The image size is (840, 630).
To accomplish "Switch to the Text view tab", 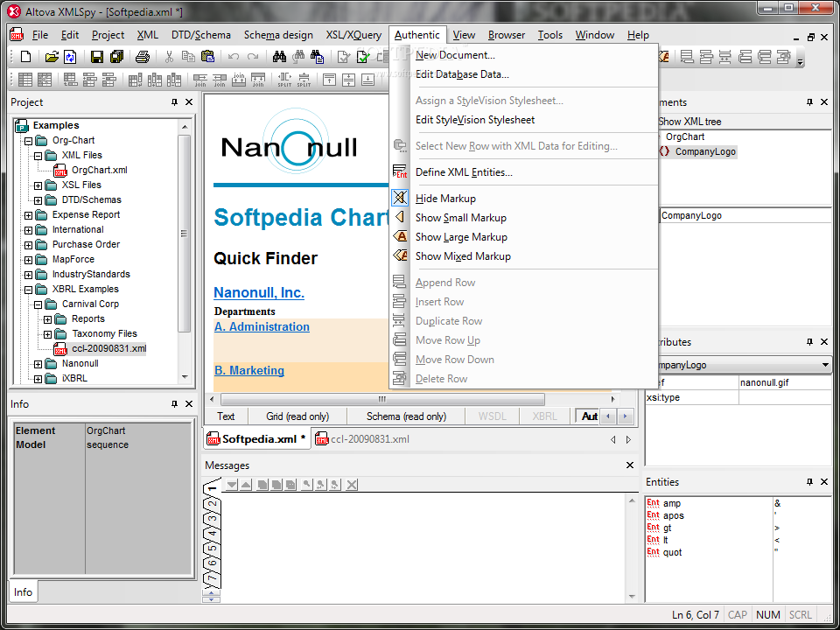I will click(226, 416).
